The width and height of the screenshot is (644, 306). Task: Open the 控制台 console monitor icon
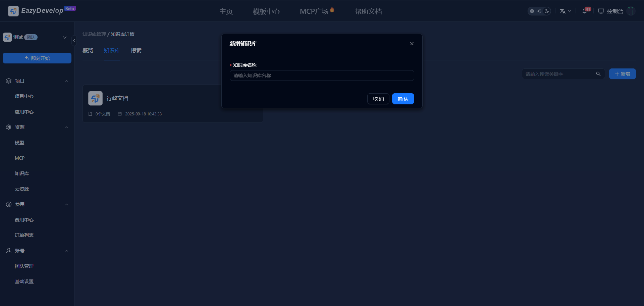[x=601, y=11]
